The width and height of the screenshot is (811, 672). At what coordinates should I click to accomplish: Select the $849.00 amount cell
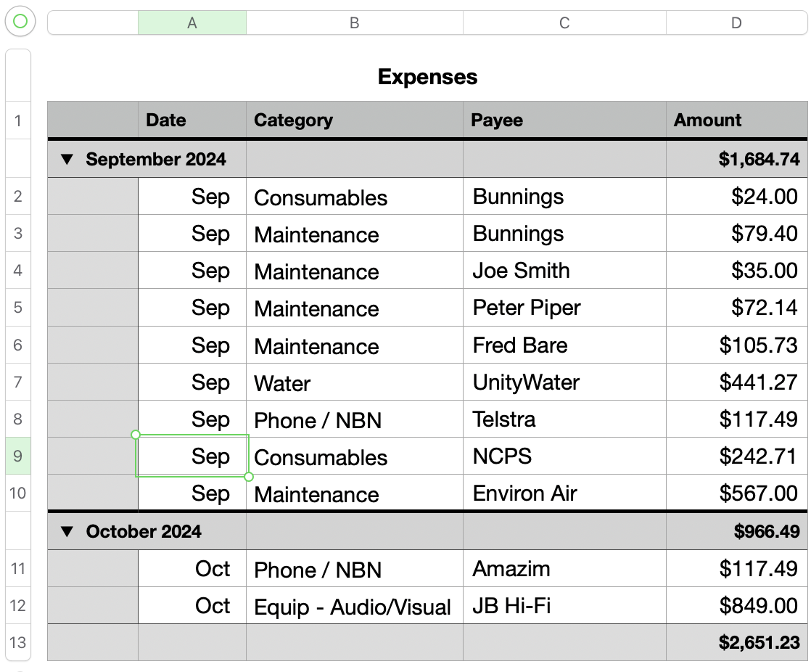point(736,606)
